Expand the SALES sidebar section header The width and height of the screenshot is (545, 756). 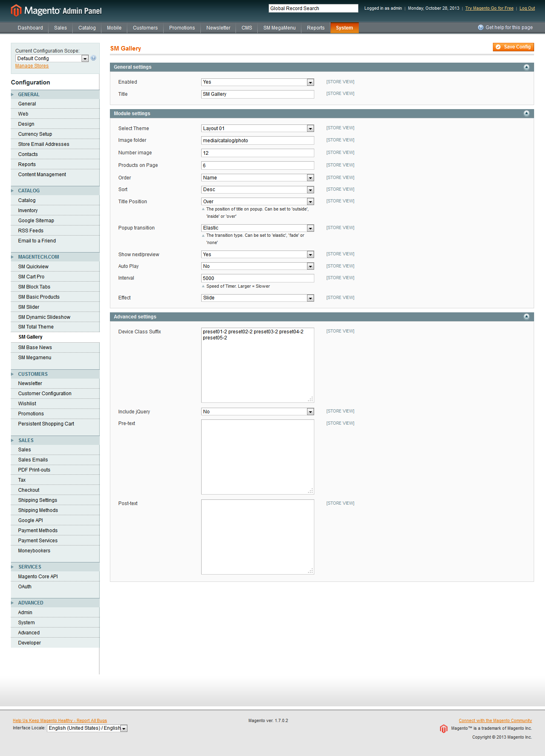tap(55, 440)
